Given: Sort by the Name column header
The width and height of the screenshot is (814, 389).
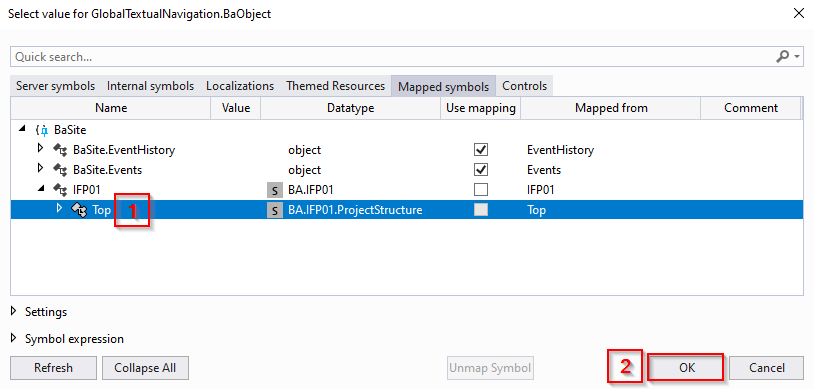Looking at the screenshot, I should (x=111, y=108).
